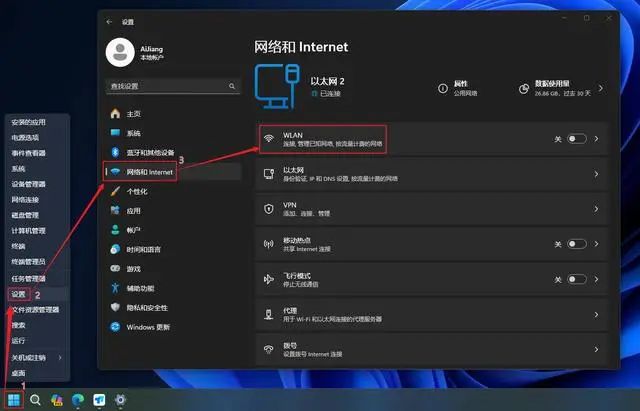The image size is (640, 411).
Task: Click the 移动热点 hotspot icon
Action: (269, 244)
